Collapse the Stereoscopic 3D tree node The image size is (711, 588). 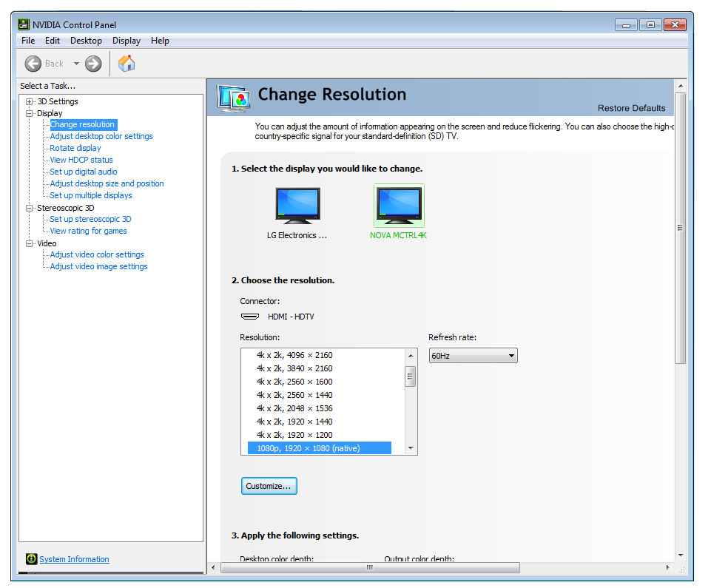pyautogui.click(x=30, y=209)
